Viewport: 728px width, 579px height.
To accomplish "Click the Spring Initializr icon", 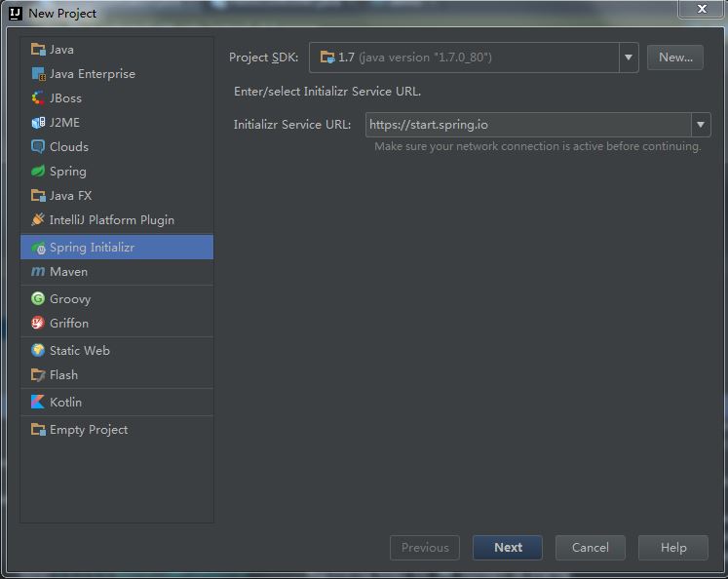I will 38,248.
